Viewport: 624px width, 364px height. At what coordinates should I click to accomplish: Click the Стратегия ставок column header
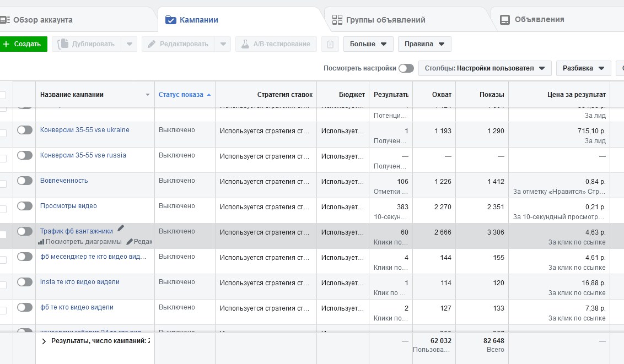pyautogui.click(x=266, y=95)
